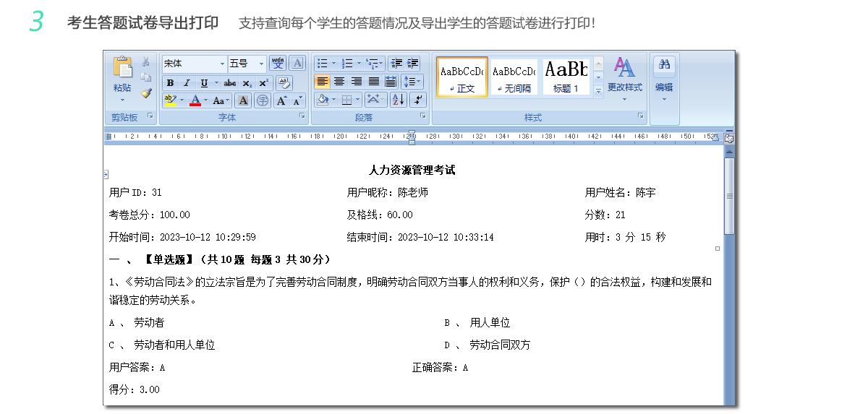Click the Format Painter brush icon

pos(146,93)
